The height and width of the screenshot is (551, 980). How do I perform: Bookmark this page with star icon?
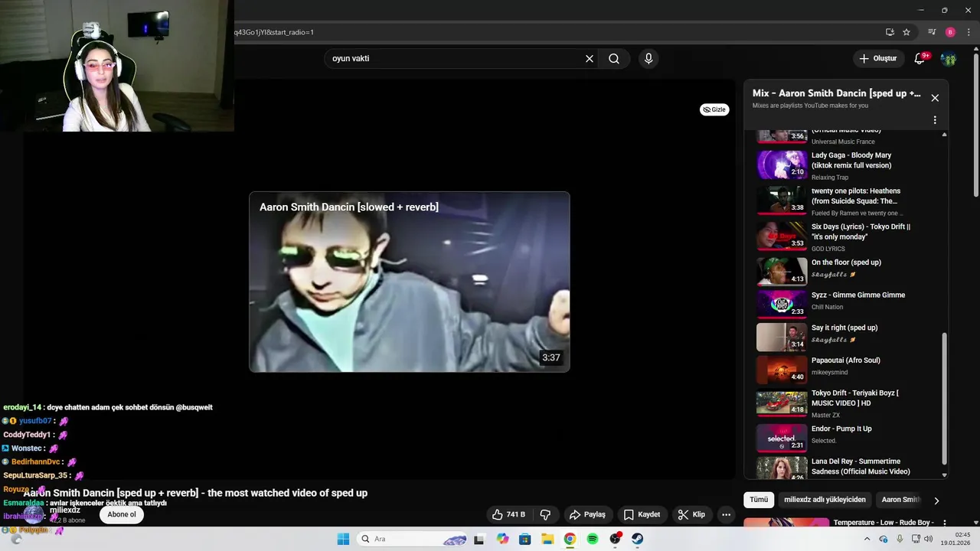[906, 32]
